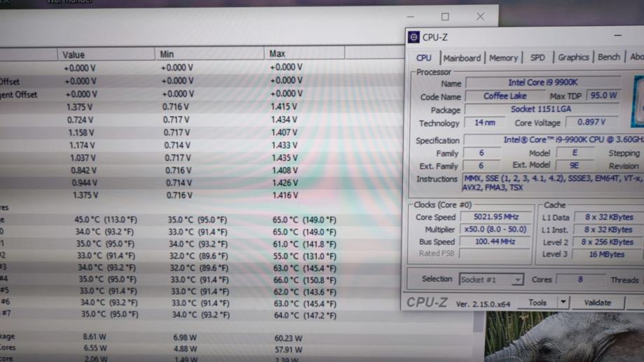644x362 pixels.
Task: Click the CPU-Z app icon in title bar
Action: pos(413,37)
